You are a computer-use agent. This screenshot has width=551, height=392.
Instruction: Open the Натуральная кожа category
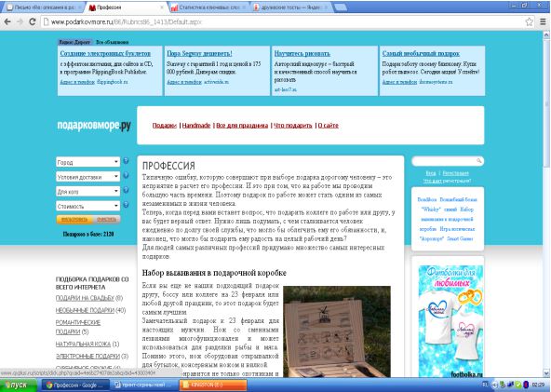83,344
